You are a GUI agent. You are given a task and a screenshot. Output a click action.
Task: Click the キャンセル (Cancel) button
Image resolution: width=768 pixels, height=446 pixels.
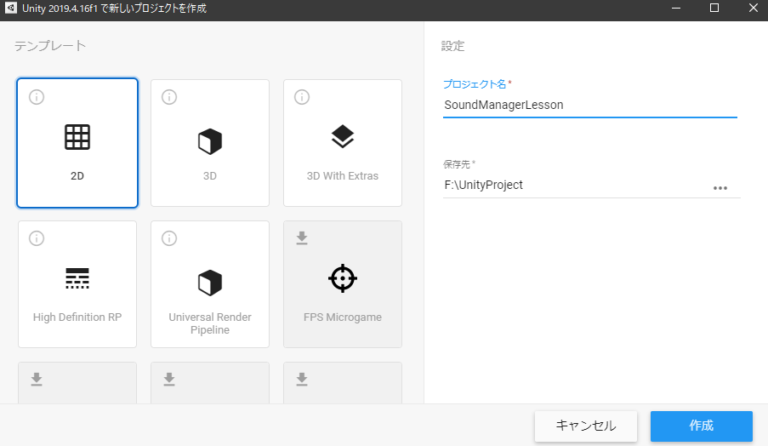tap(585, 426)
